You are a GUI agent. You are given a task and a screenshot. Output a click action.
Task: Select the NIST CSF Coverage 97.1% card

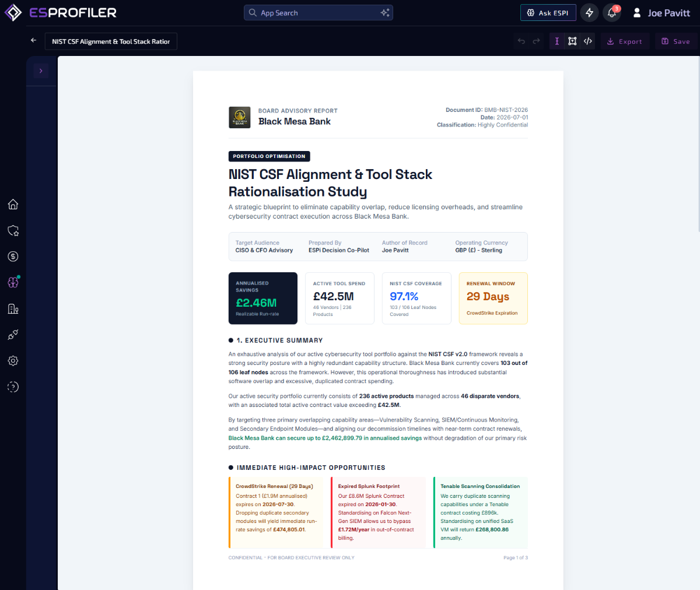[416, 298]
